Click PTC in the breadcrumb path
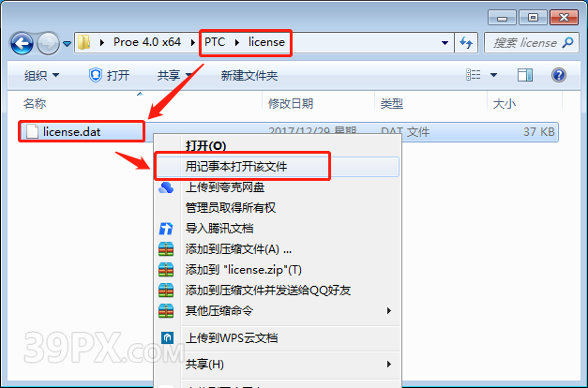Viewport: 588px width, 388px height. click(215, 42)
